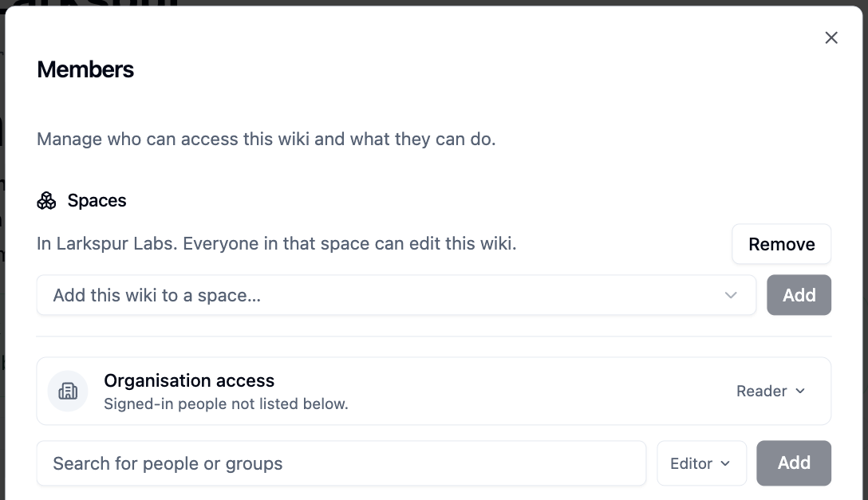Open the Reader role dropdown for organisation access
This screenshot has width=868, height=500.
(770, 391)
